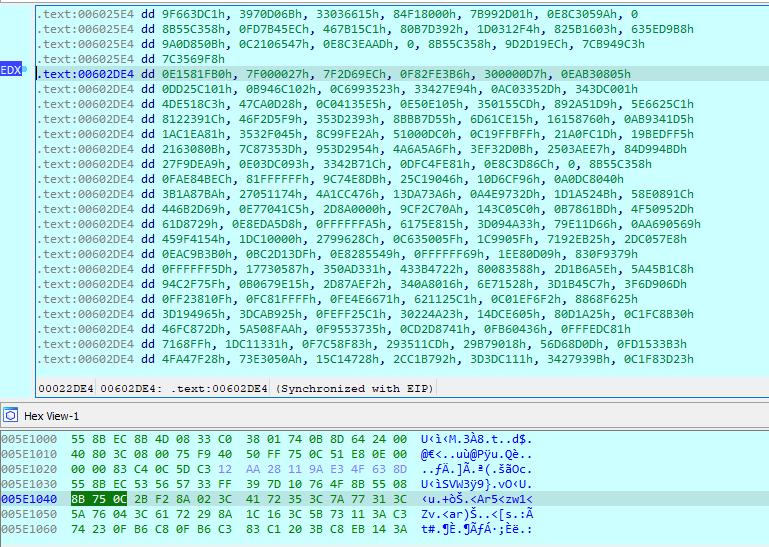
Task: Click the Hex View-1 panel icon
Action: (10, 416)
